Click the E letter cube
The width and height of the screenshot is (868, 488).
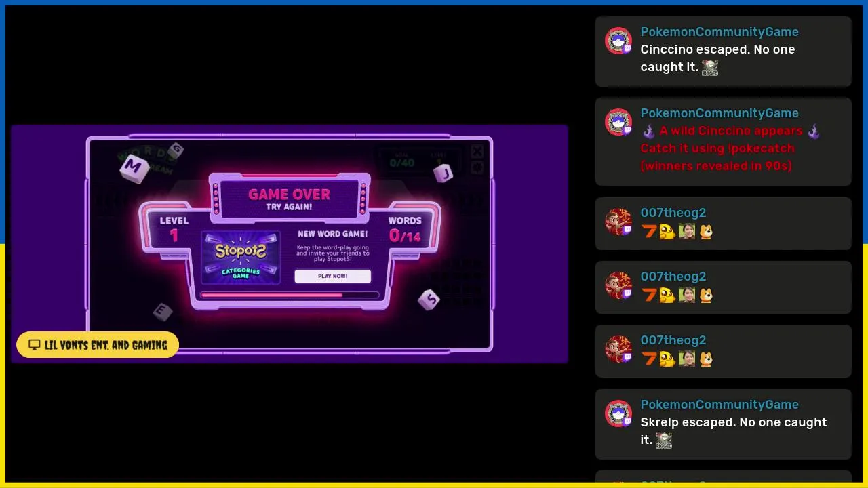161,311
